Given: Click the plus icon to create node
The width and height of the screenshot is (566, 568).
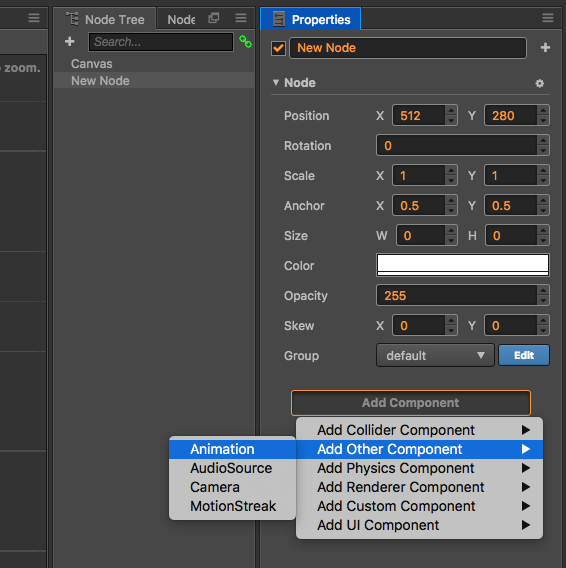Looking at the screenshot, I should coord(70,42).
